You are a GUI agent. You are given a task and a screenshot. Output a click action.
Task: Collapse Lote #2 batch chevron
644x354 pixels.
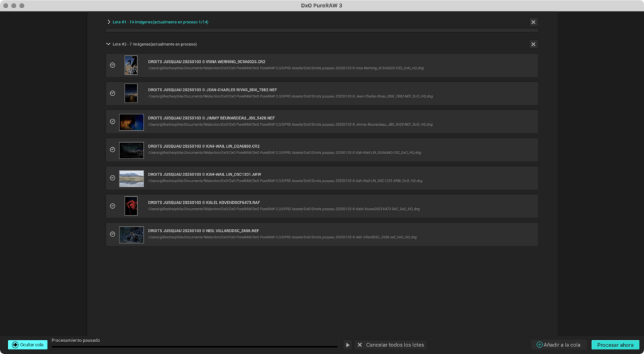(x=108, y=44)
